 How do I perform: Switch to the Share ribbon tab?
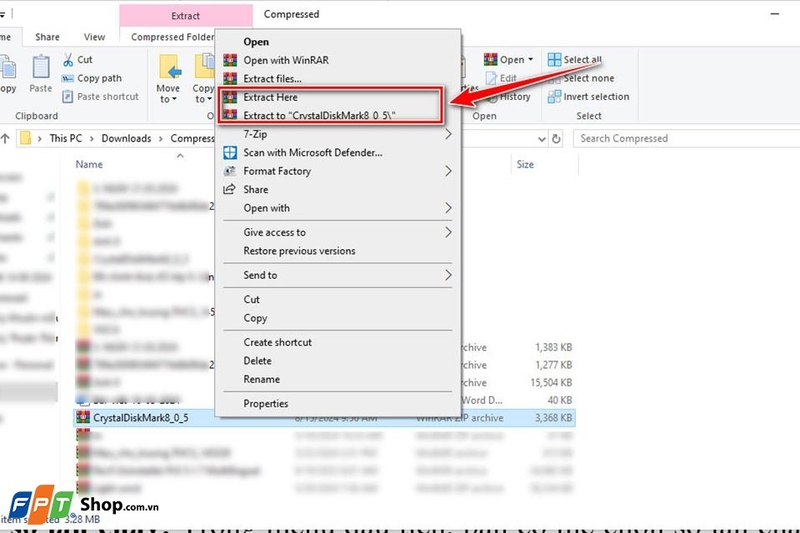(47, 37)
